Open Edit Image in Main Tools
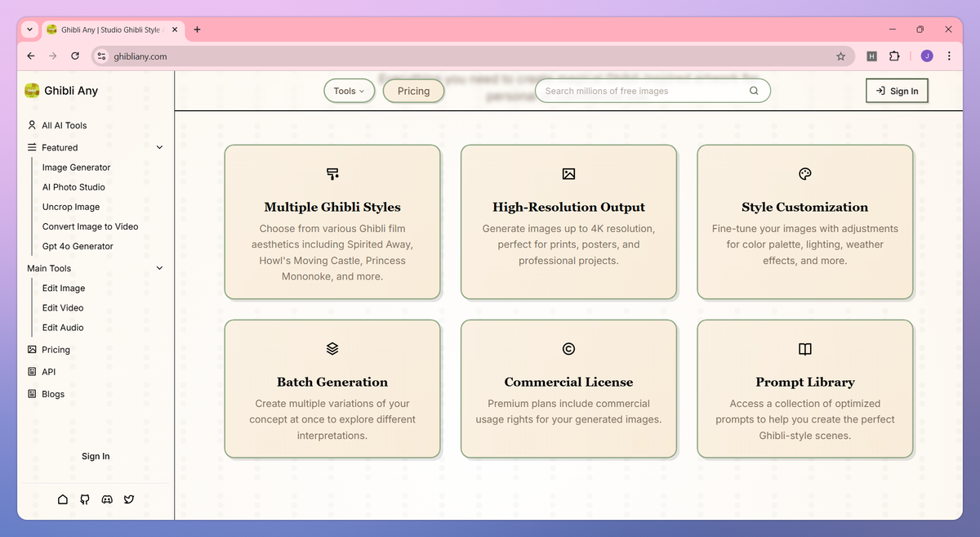 (x=64, y=289)
